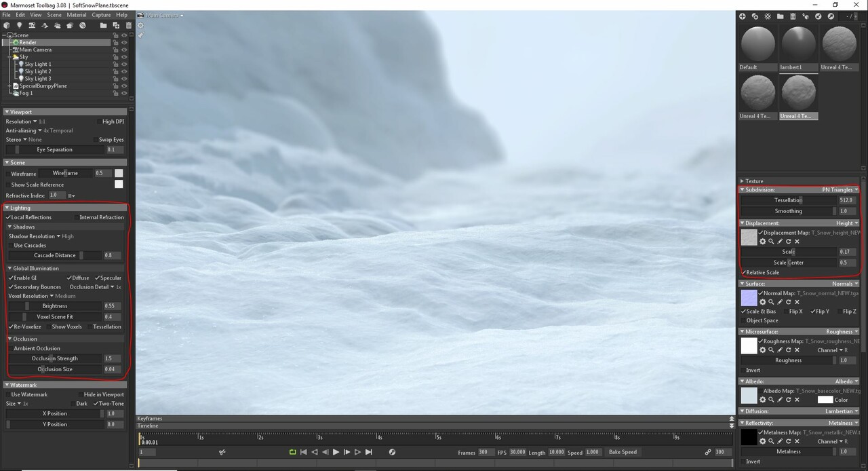Open the Main Camera viewport selector
Screen dimensions: 868x471
pos(165,15)
